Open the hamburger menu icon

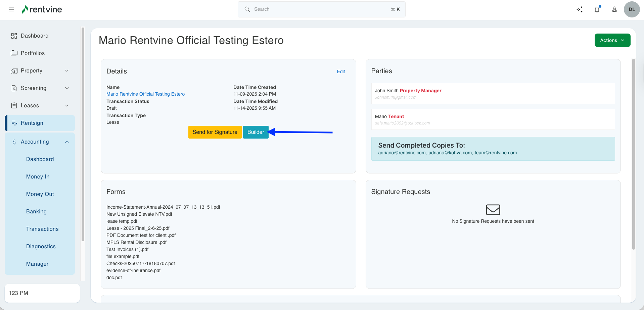click(x=11, y=9)
